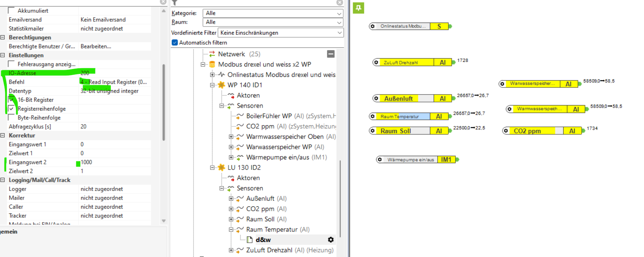Expand the Außenluft tree node
The image size is (644, 257).
[231, 198]
